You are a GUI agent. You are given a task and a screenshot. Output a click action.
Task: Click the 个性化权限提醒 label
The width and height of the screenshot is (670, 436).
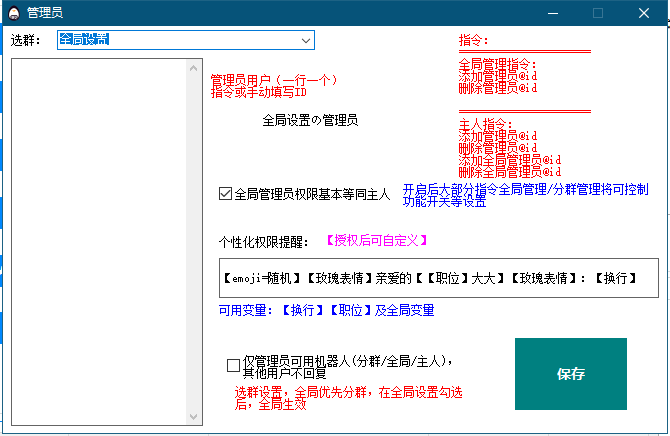click(x=264, y=242)
